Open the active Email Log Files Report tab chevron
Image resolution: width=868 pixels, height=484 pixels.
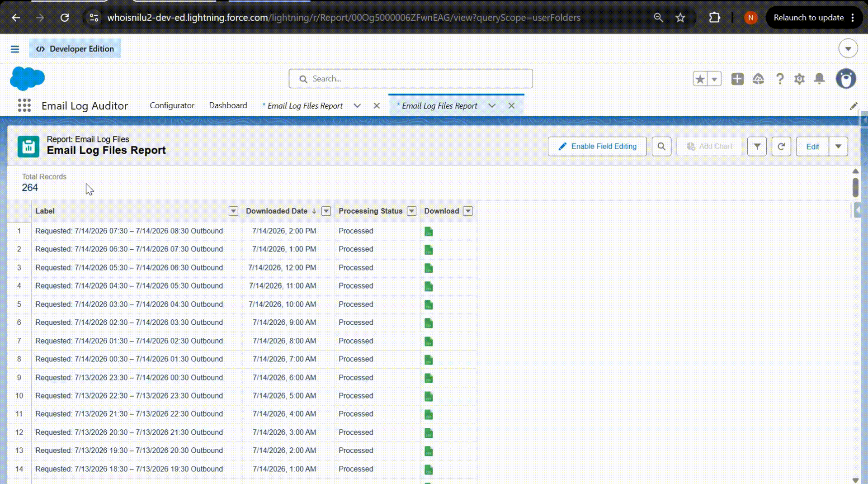pyautogui.click(x=492, y=106)
